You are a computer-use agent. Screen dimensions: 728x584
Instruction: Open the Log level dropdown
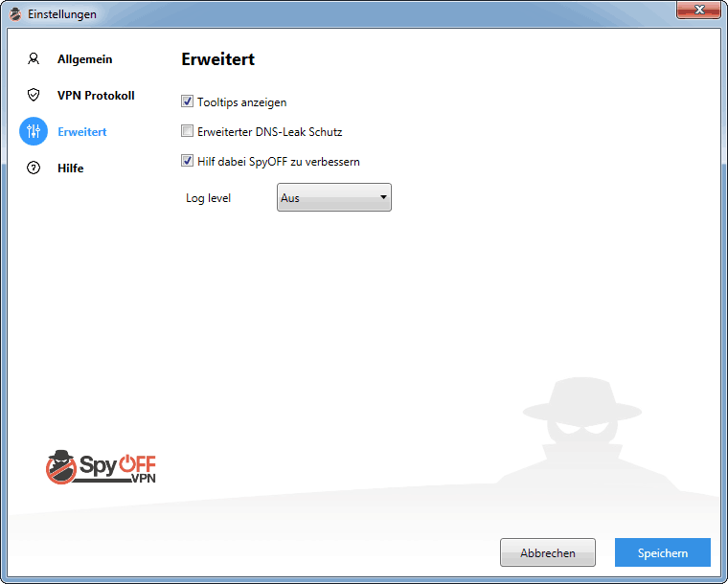click(x=334, y=197)
